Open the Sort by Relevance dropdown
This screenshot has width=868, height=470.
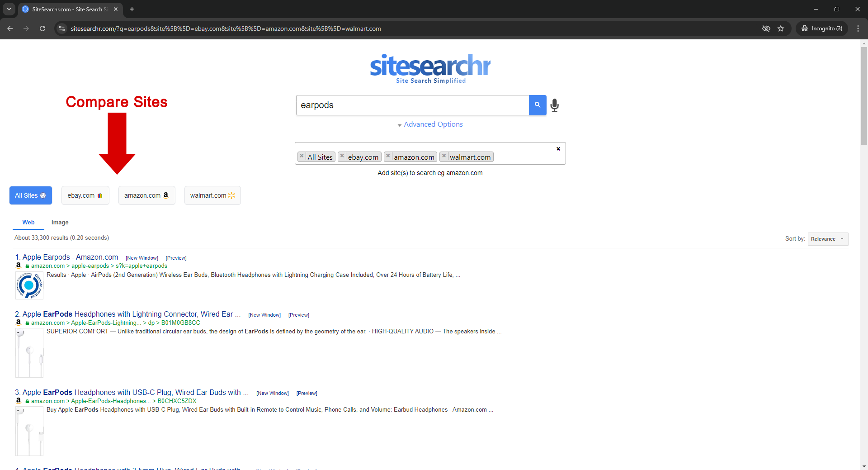pos(828,239)
